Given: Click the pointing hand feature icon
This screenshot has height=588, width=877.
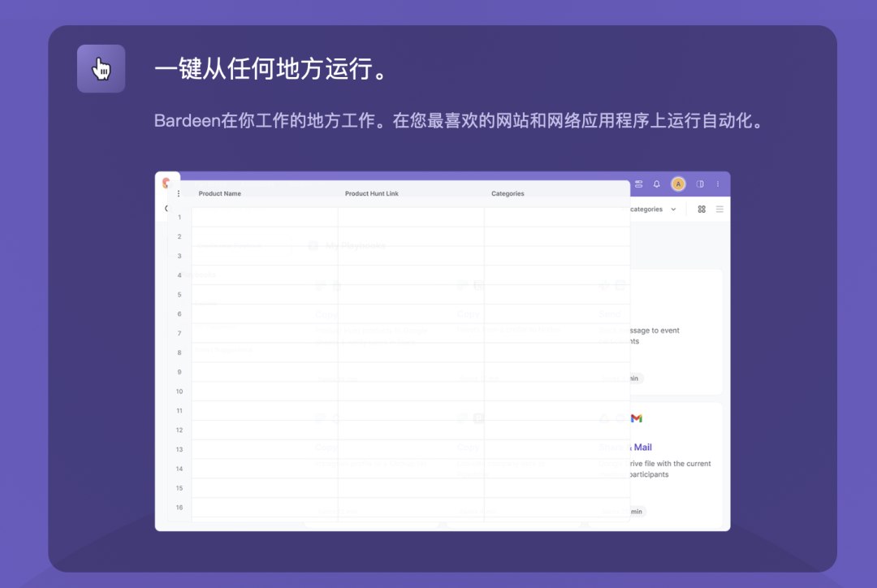Looking at the screenshot, I should (x=102, y=69).
